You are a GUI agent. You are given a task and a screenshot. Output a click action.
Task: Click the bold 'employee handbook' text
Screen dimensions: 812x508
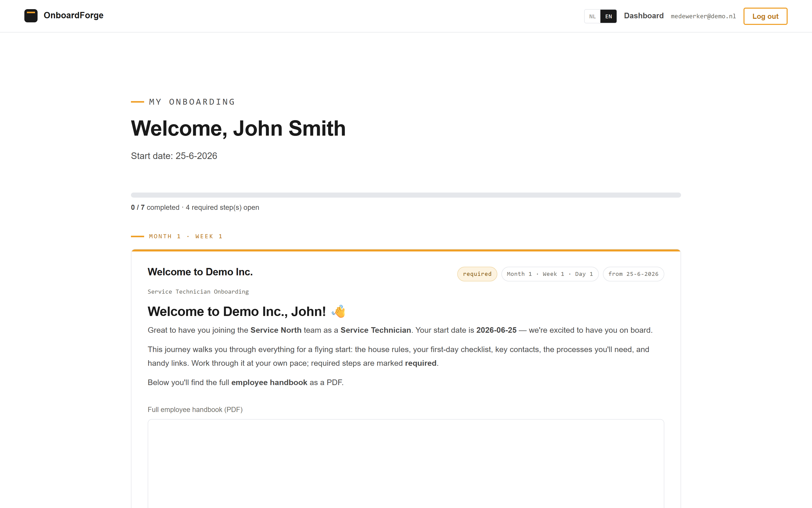(269, 382)
